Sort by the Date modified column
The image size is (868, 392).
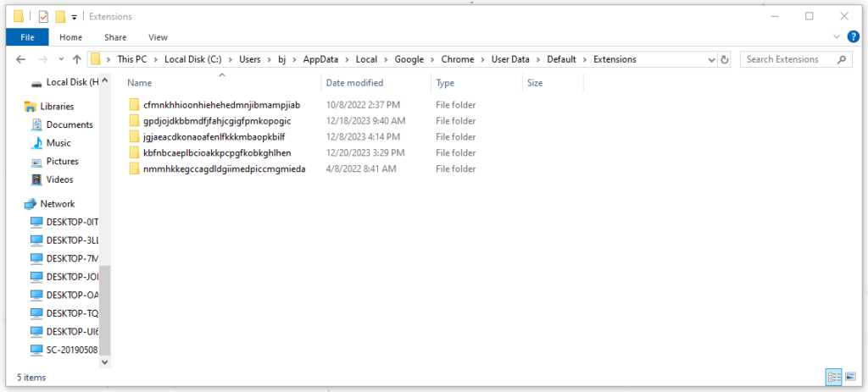(x=354, y=83)
